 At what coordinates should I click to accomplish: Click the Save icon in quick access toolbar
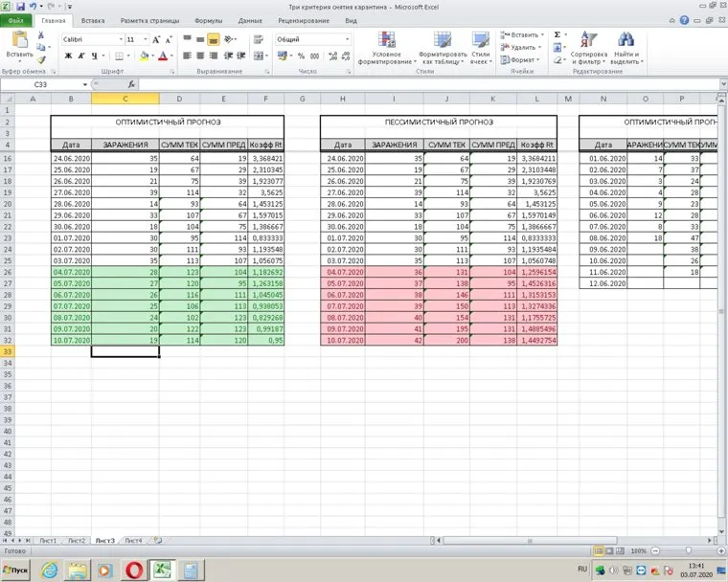click(19, 6)
